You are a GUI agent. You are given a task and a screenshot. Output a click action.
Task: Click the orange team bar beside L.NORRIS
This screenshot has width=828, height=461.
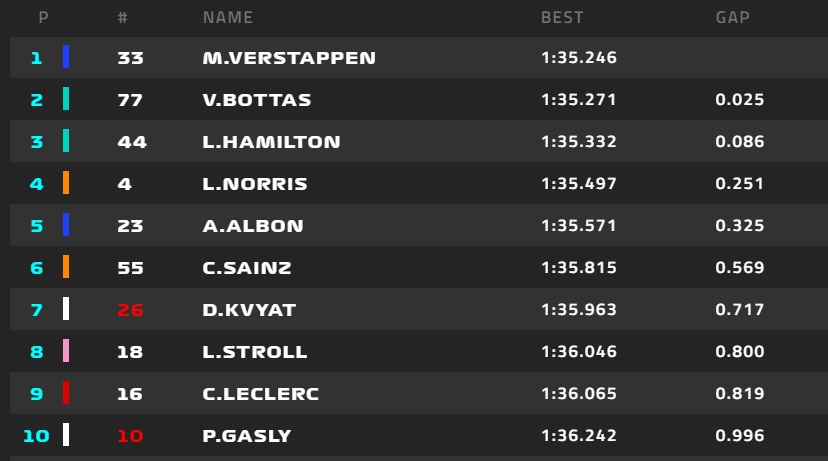(66, 183)
